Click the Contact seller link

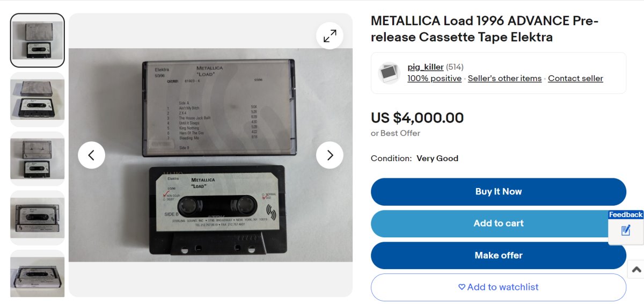pyautogui.click(x=575, y=78)
